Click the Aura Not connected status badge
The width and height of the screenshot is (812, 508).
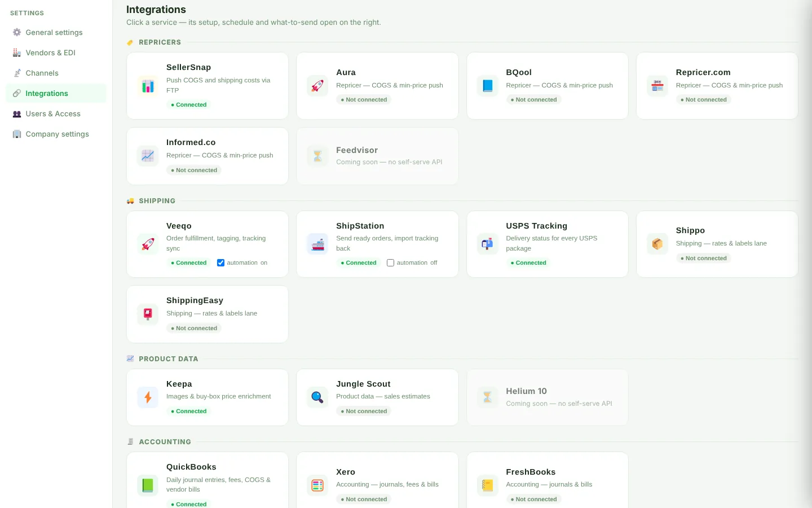pyautogui.click(x=364, y=99)
